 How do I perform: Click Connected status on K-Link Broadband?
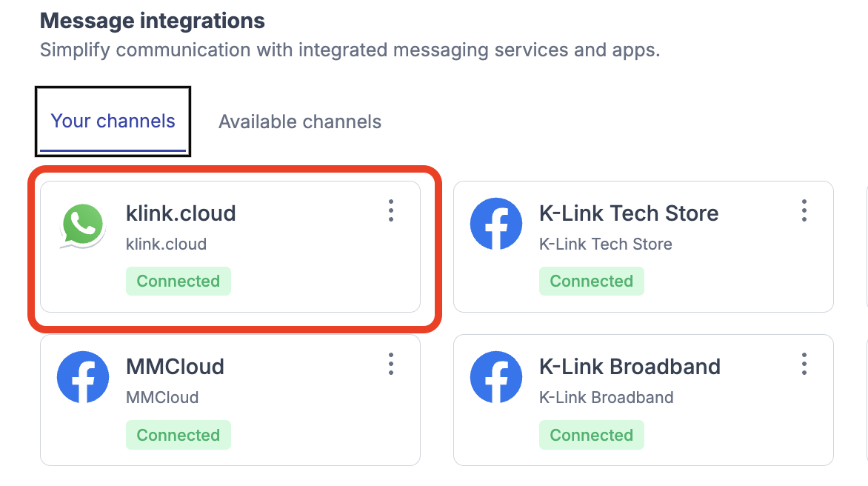[592, 435]
